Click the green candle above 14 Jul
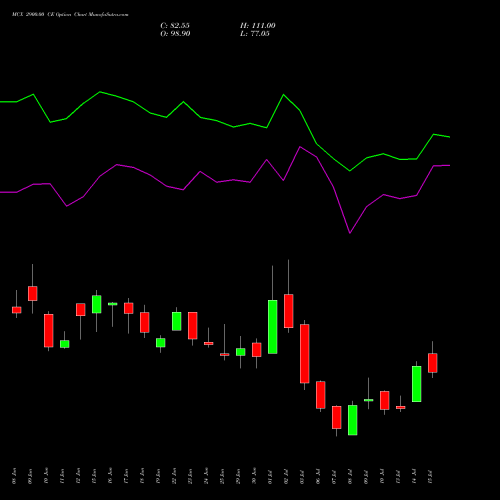The width and height of the screenshot is (500, 500). pos(417,384)
